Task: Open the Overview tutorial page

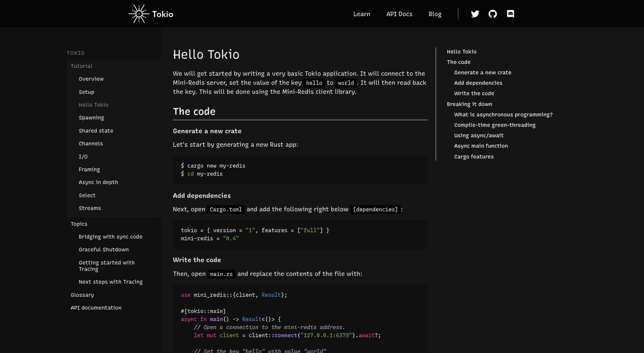Action: click(91, 79)
